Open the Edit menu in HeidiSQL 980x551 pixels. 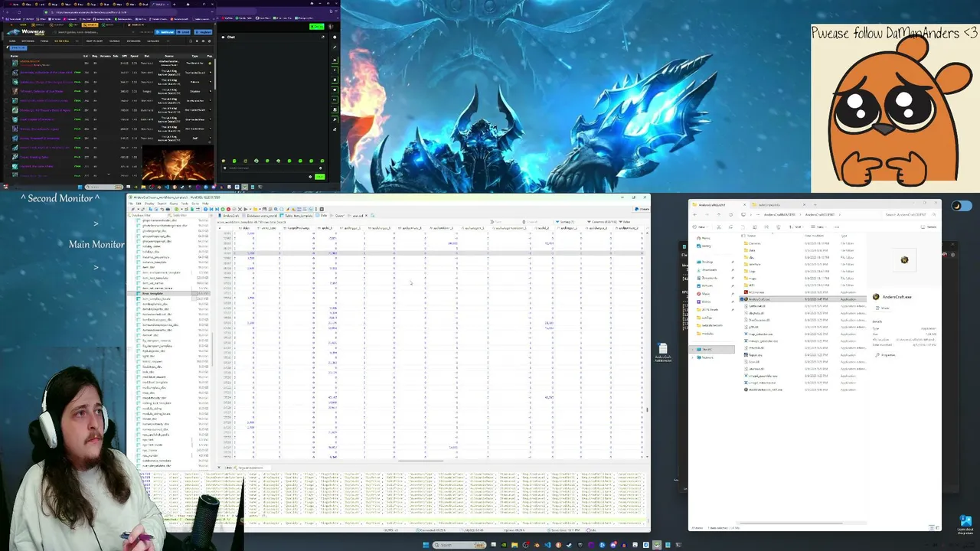(x=139, y=204)
